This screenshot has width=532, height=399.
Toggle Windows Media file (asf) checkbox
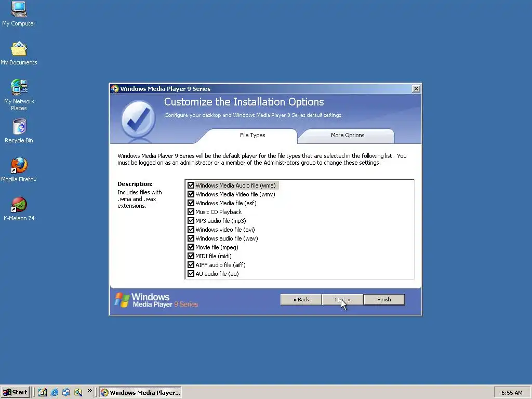pyautogui.click(x=191, y=203)
